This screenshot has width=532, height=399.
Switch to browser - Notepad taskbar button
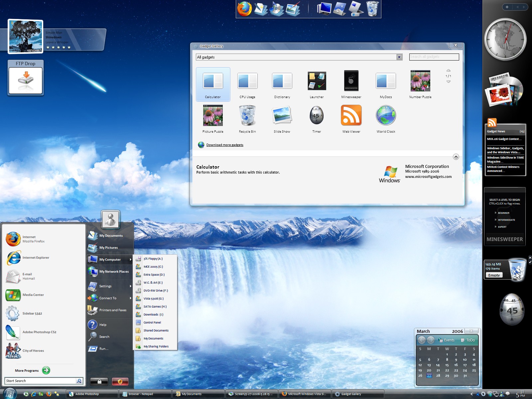145,394
